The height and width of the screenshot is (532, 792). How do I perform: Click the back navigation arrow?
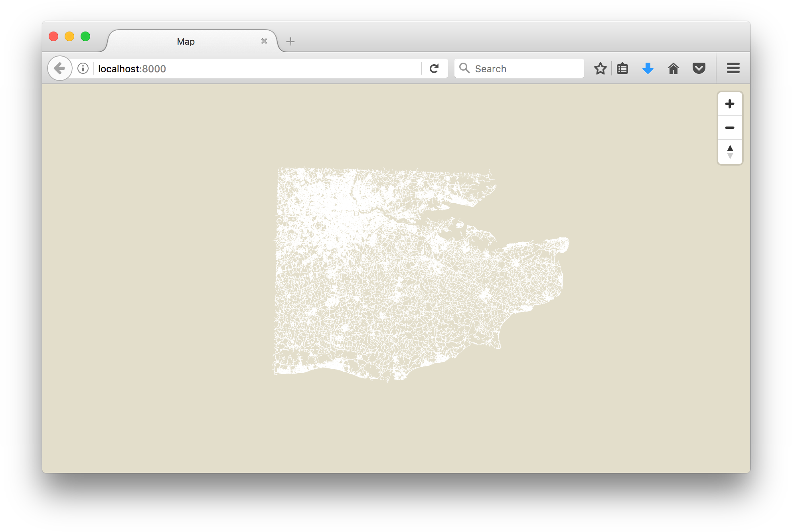tap(59, 68)
